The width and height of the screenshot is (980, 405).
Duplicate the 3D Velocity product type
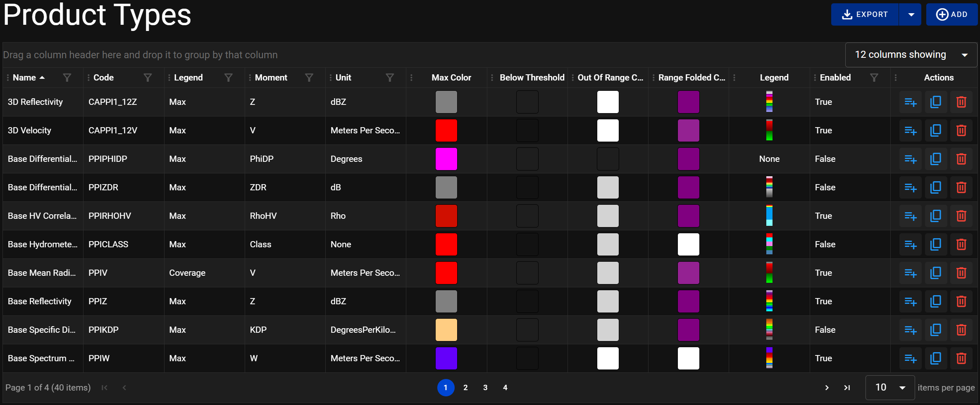pos(936,130)
